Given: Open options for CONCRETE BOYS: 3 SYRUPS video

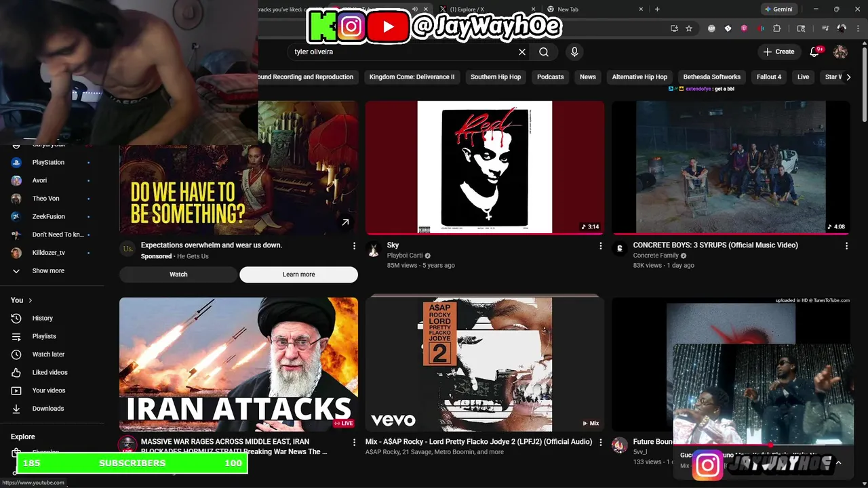Looking at the screenshot, I should point(846,246).
